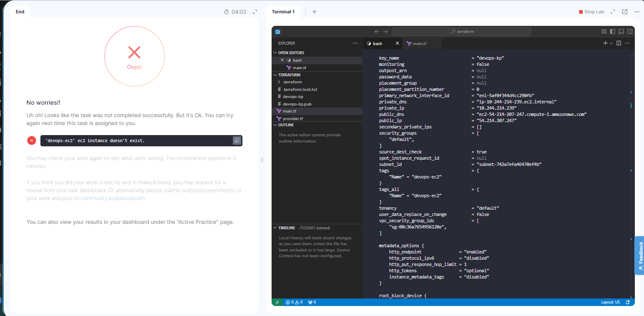This screenshot has width=644, height=316.
Task: Switch to the main.tf editor tab
Action: click(419, 43)
